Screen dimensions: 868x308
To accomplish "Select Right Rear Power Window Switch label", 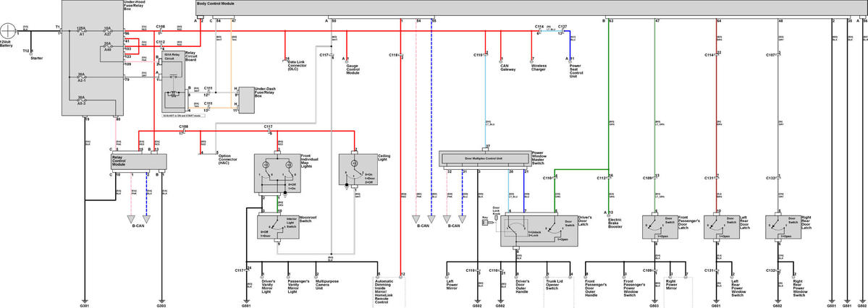I will coord(801,288).
